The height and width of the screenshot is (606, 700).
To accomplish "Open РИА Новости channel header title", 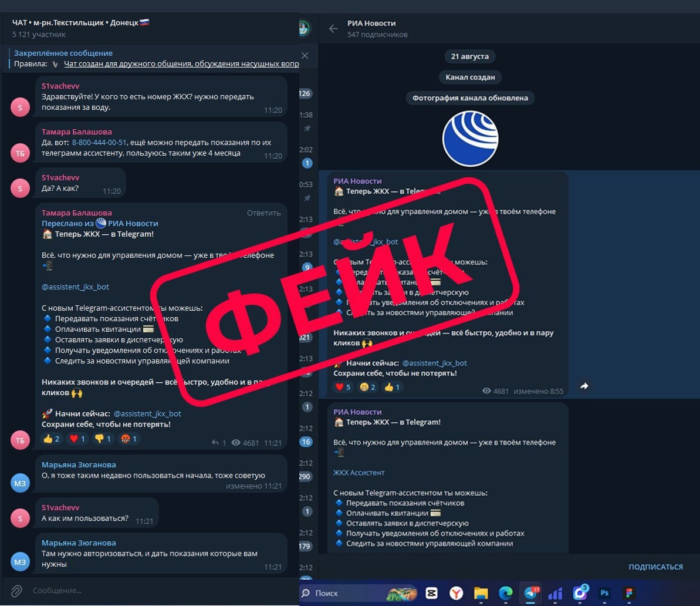I will tap(371, 23).
